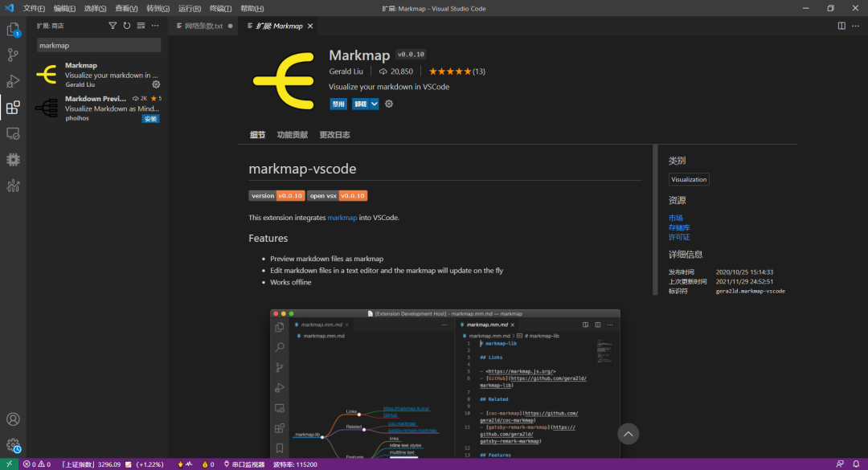Open the Accounts icon in activity bar

[x=13, y=419]
